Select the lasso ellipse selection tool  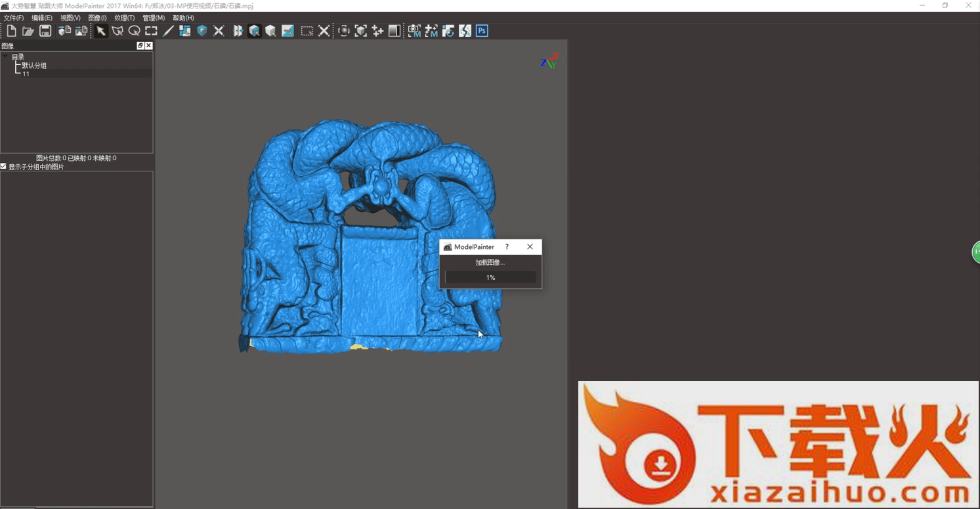tap(135, 31)
